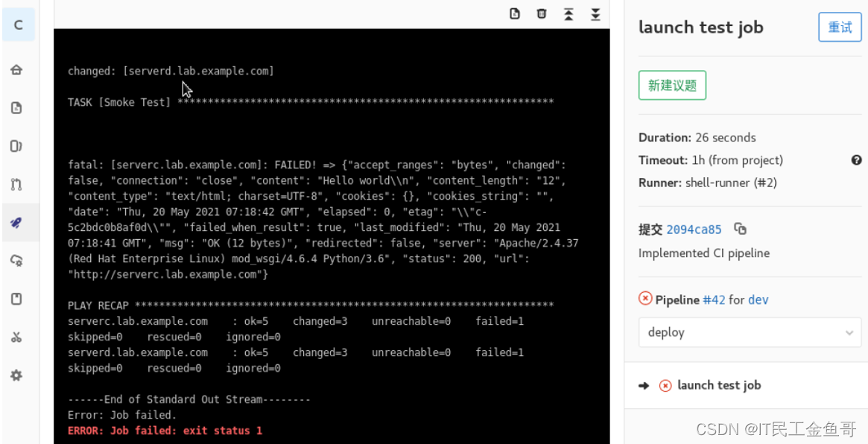The image size is (868, 444).
Task: Click the 重试 retry button
Action: 840,27
